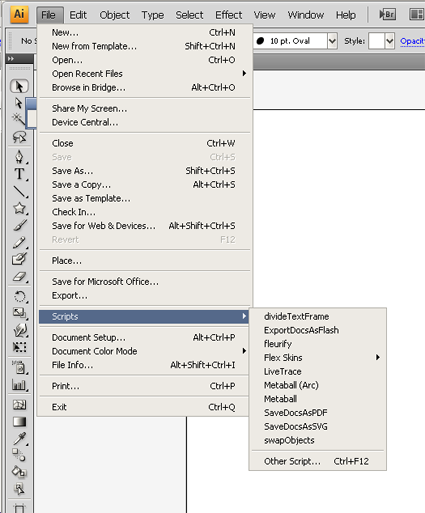Select the Pencil tool
The image size is (425, 513).
click(19, 242)
